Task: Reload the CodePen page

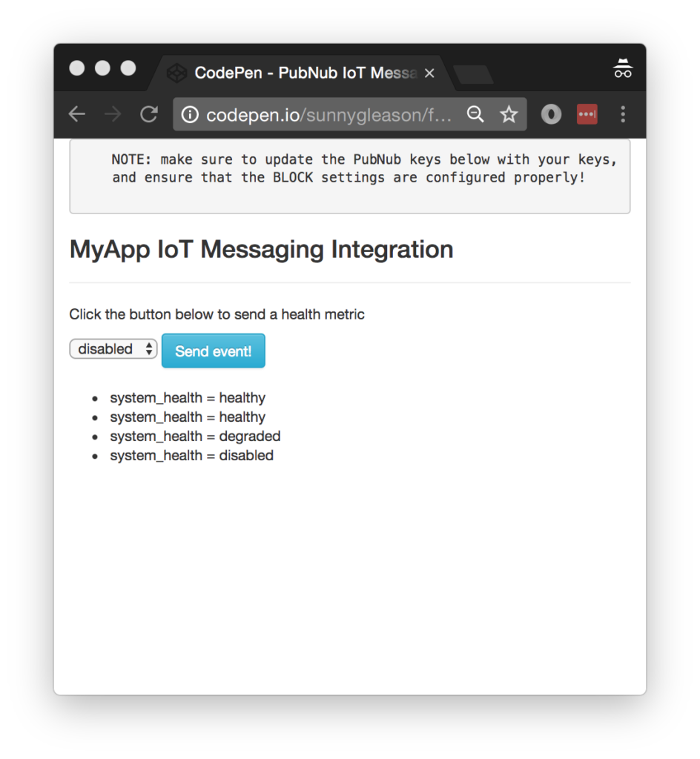Action: click(149, 114)
